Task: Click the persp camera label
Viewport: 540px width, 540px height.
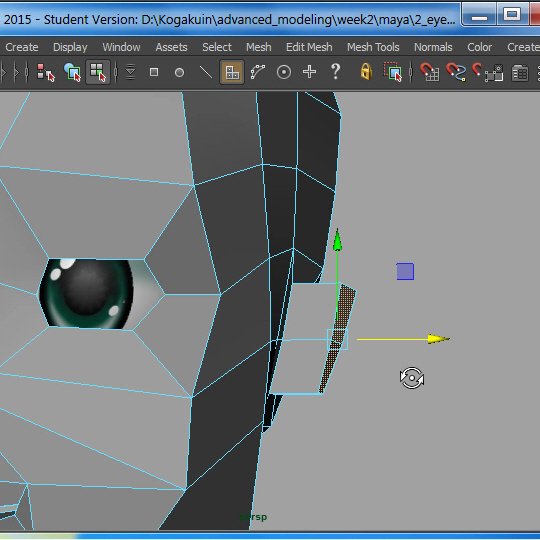Action: (x=253, y=517)
